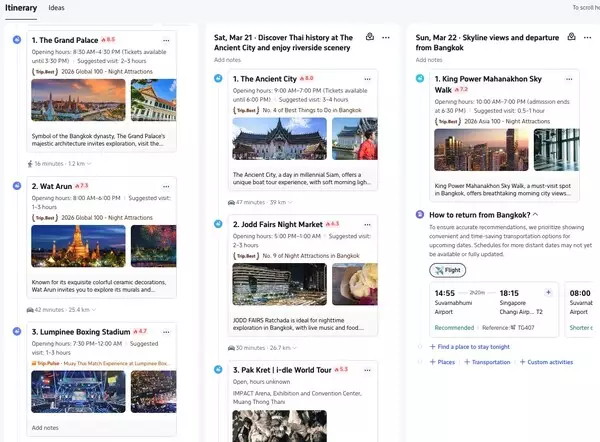Click Find a place to stay tonight

473,346
